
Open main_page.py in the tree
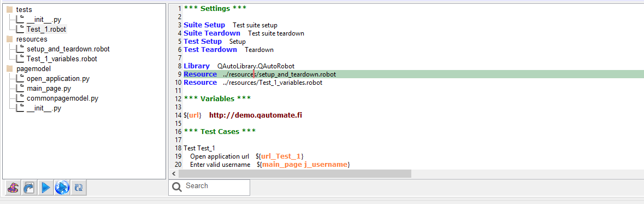click(x=49, y=89)
